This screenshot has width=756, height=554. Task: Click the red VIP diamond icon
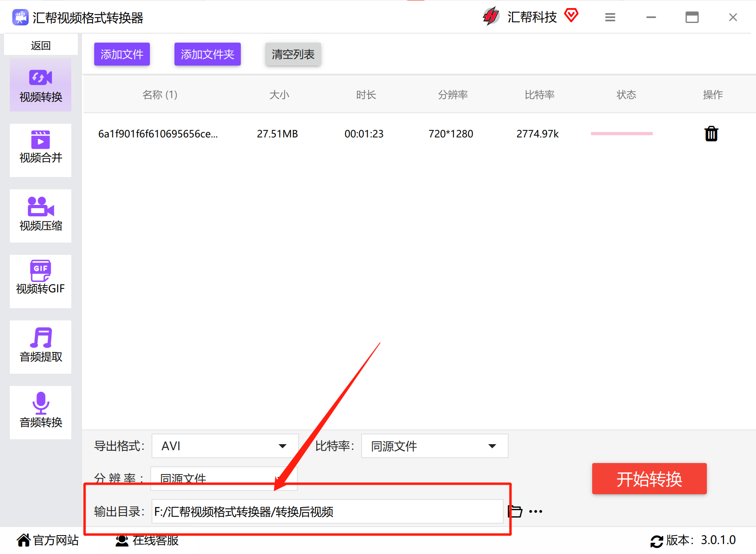pyautogui.click(x=571, y=16)
